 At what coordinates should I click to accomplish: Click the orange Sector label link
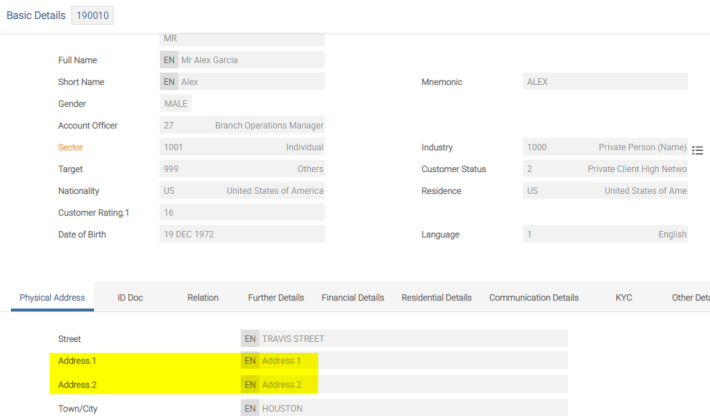tap(72, 147)
